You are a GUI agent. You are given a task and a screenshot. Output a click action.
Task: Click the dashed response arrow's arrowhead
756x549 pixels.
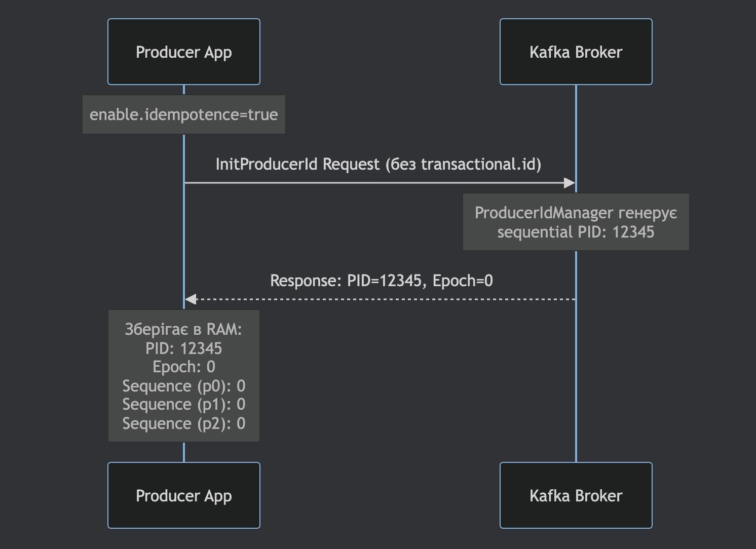[x=191, y=299]
